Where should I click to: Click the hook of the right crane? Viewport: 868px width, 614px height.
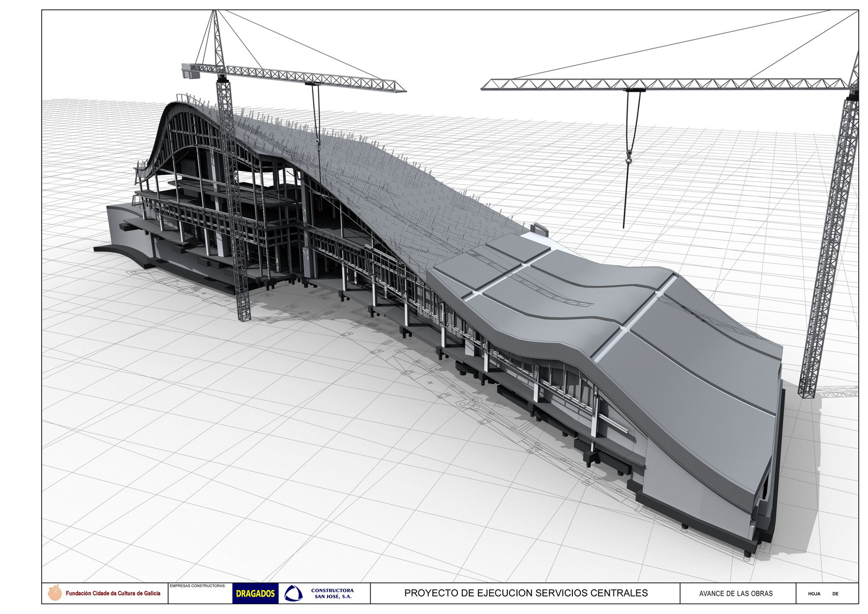pyautogui.click(x=629, y=159)
